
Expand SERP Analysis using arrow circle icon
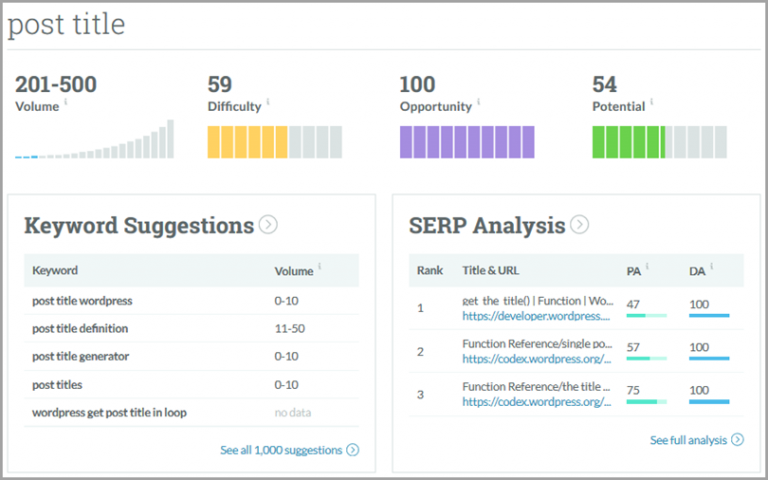[x=579, y=225]
